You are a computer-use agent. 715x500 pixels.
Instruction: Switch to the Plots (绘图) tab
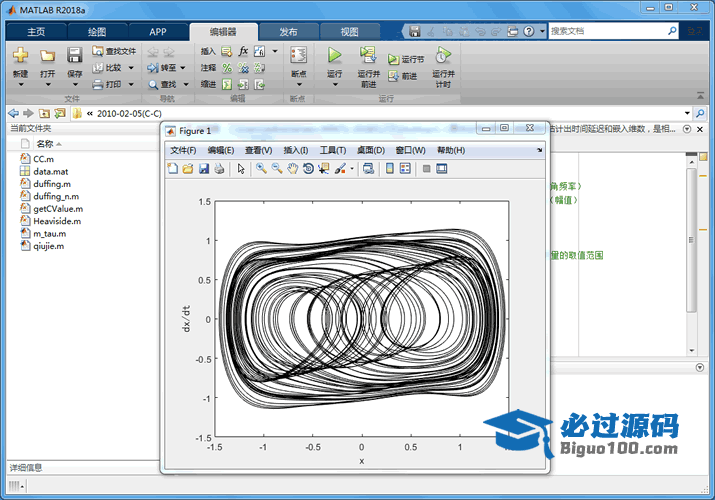click(97, 32)
